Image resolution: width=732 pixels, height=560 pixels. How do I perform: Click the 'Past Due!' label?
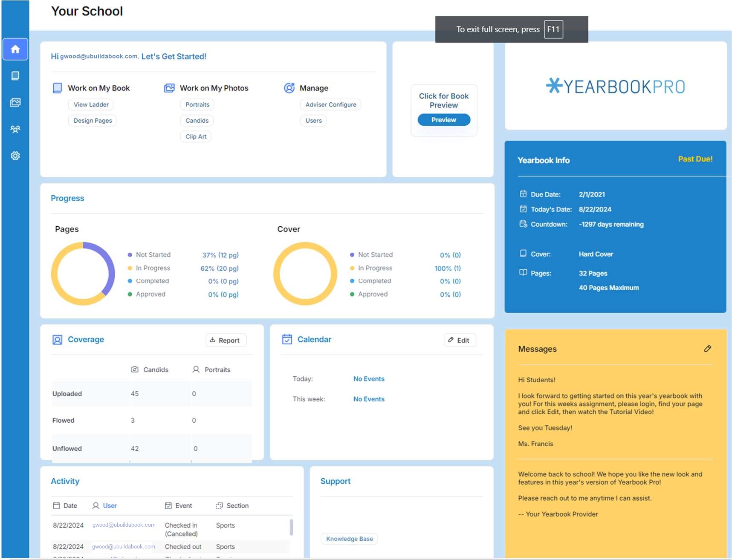coord(695,159)
